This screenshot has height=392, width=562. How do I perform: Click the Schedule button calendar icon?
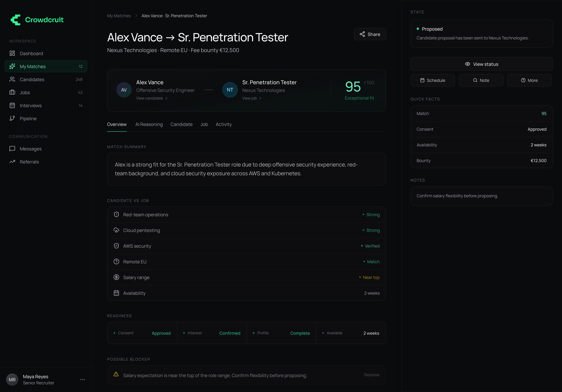(x=422, y=80)
